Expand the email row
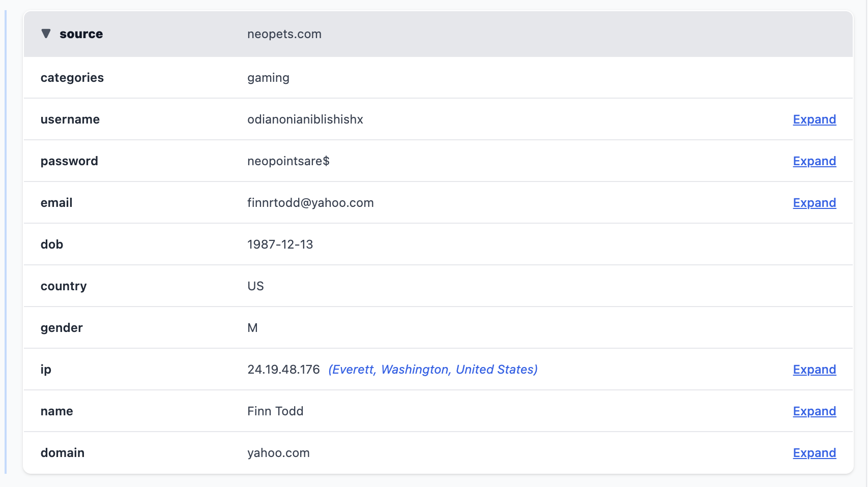 (x=814, y=203)
